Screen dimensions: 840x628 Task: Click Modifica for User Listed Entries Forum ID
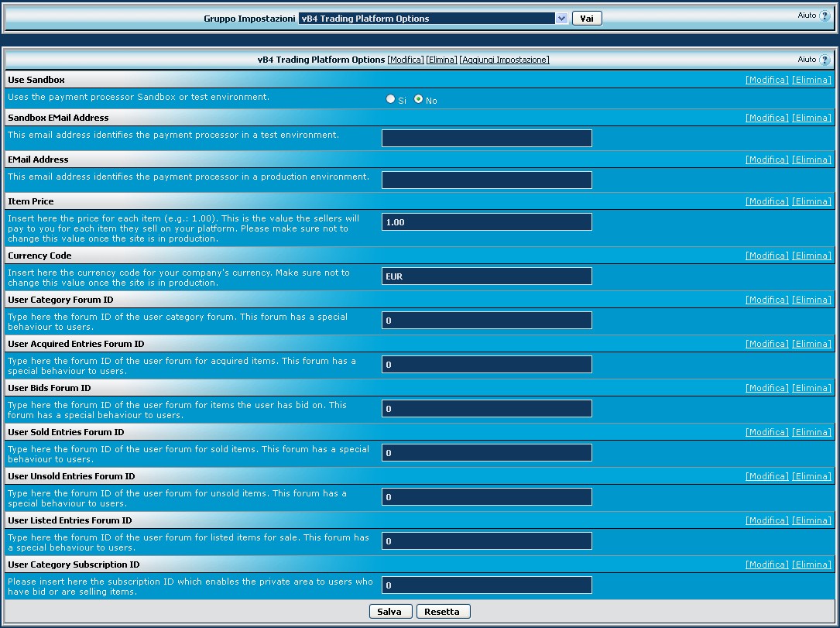[x=766, y=520]
